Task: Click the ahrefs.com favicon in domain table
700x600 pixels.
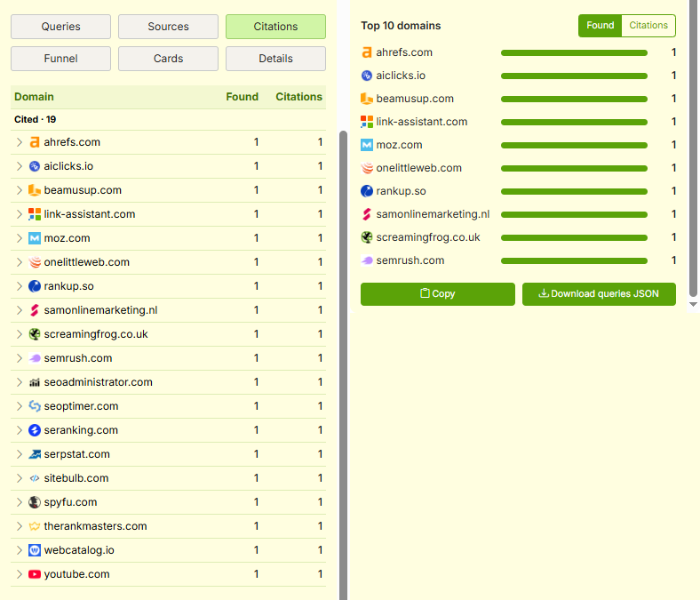Action: (35, 142)
